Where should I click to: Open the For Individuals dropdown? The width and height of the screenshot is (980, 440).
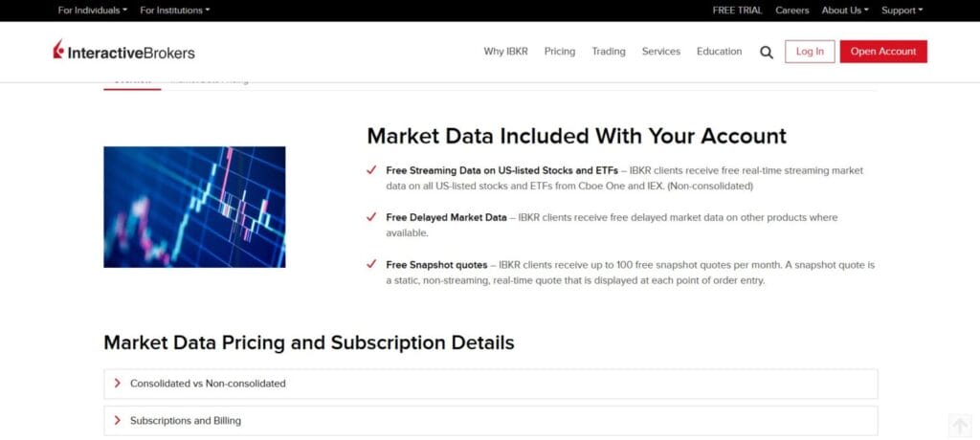(x=92, y=11)
